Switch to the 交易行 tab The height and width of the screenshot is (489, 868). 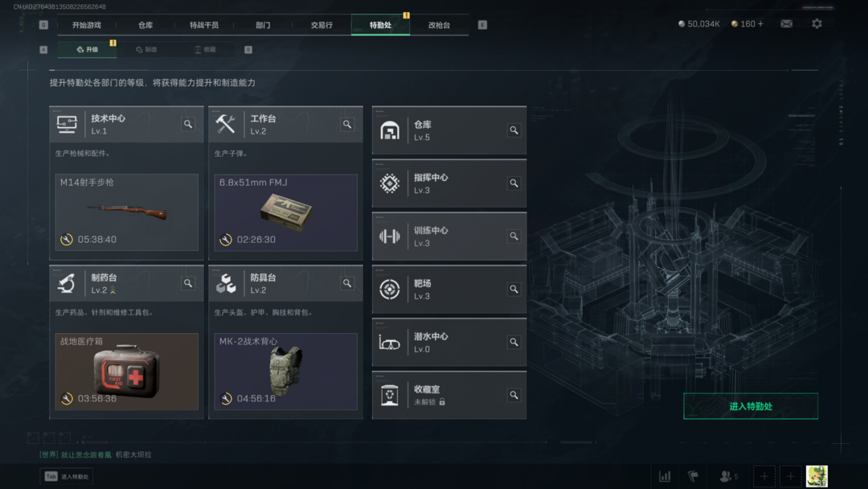click(321, 25)
